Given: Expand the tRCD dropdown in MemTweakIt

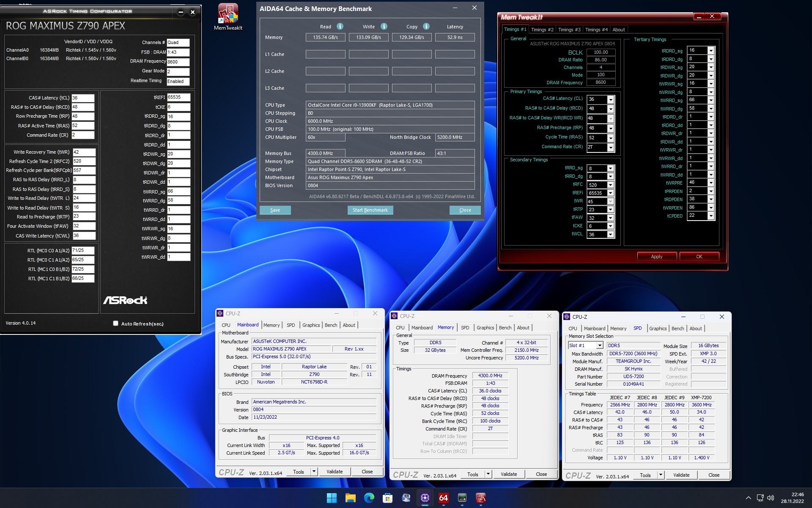Looking at the screenshot, I should tap(611, 109).
